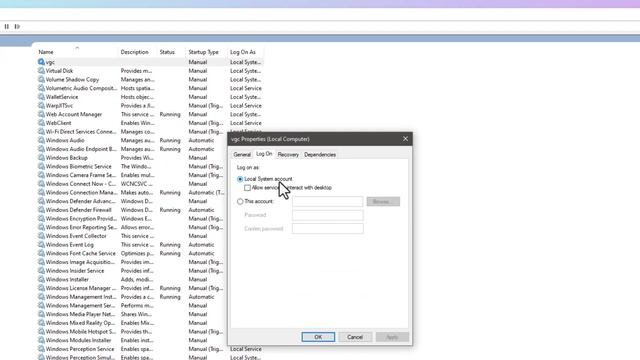Sort by Log On As column header
The image size is (640, 360).
pos(245,52)
